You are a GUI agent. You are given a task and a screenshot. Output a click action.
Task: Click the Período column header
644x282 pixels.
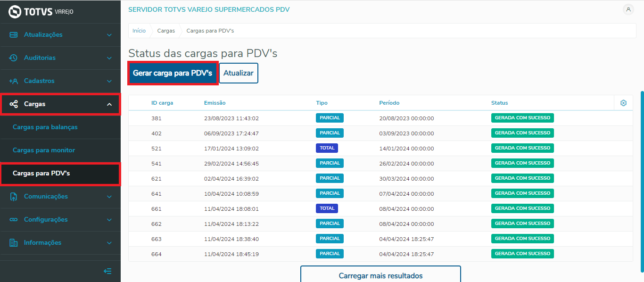pos(389,103)
